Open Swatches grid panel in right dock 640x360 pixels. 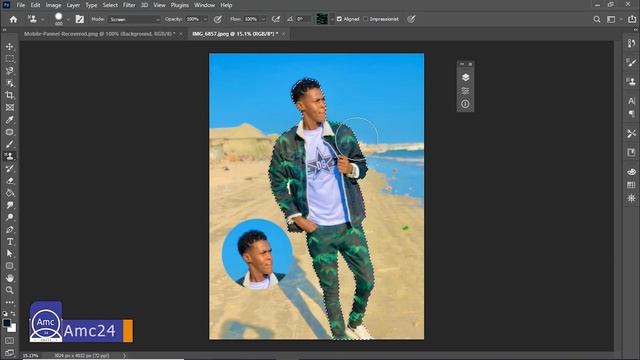click(x=631, y=185)
